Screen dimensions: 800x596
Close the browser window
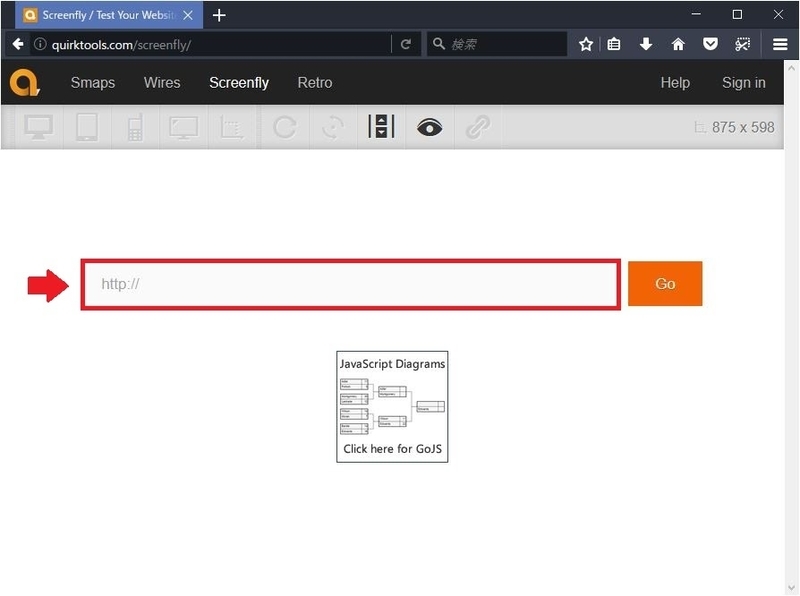(x=778, y=14)
